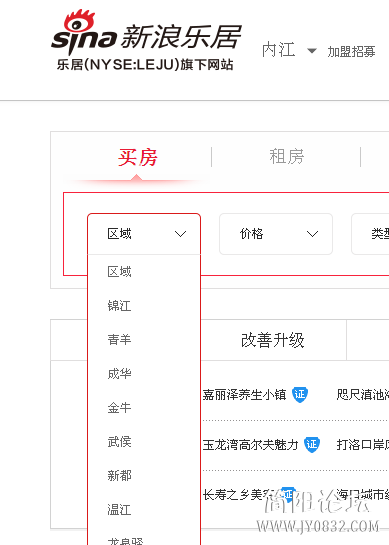Expand the 价格 dropdown
Image resolution: width=389 pixels, height=545 pixels.
pyautogui.click(x=276, y=234)
